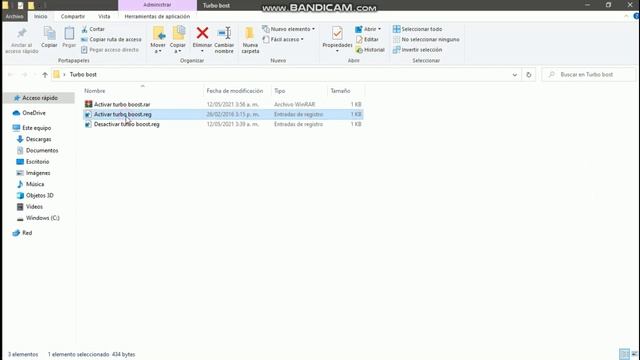This screenshot has height=360, width=640.
Task: Open Nuevo elemento dropdown
Action: pyautogui.click(x=289, y=29)
